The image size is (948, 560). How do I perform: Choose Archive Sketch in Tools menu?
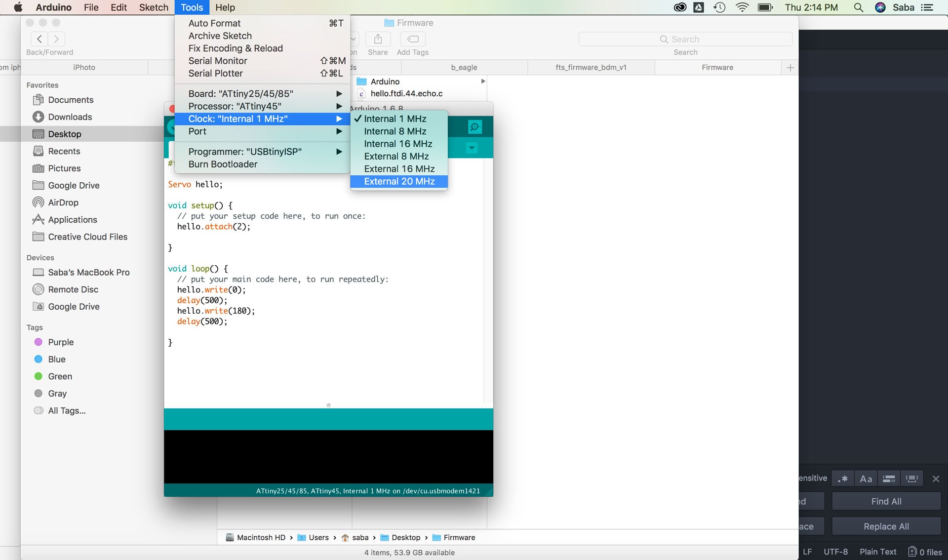pos(263,36)
